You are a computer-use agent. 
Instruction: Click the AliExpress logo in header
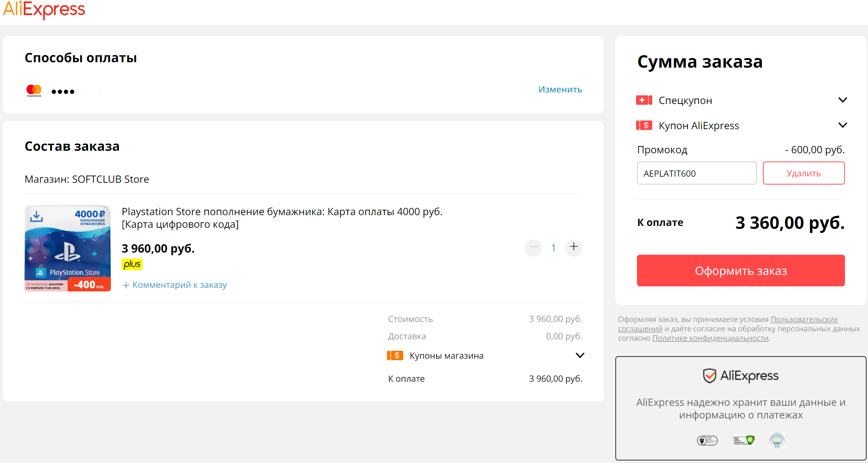[x=44, y=10]
